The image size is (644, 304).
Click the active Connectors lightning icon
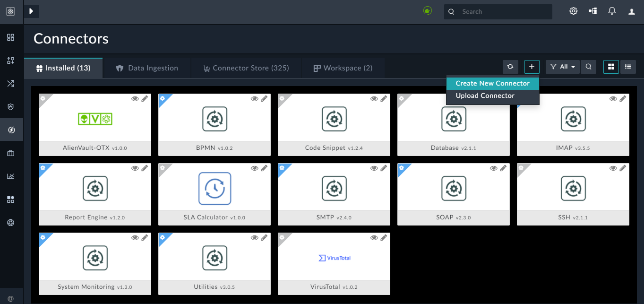point(10,130)
